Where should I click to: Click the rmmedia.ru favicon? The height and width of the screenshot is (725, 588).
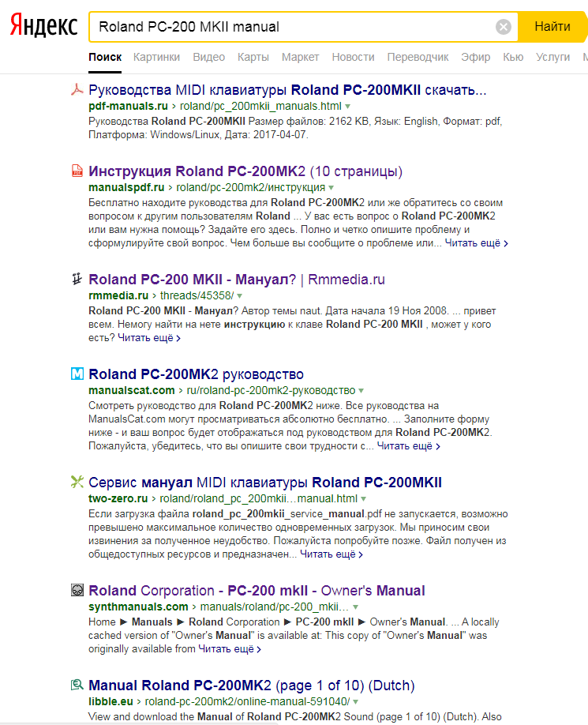click(77, 279)
